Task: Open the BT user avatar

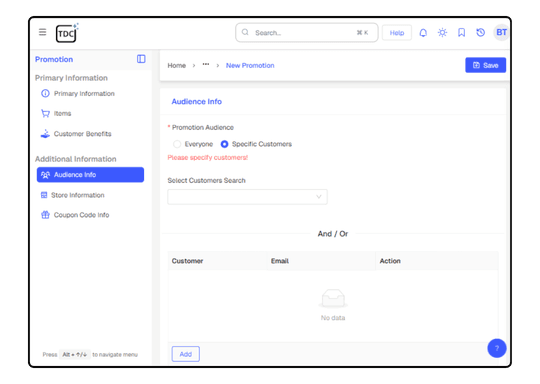Action: [501, 32]
